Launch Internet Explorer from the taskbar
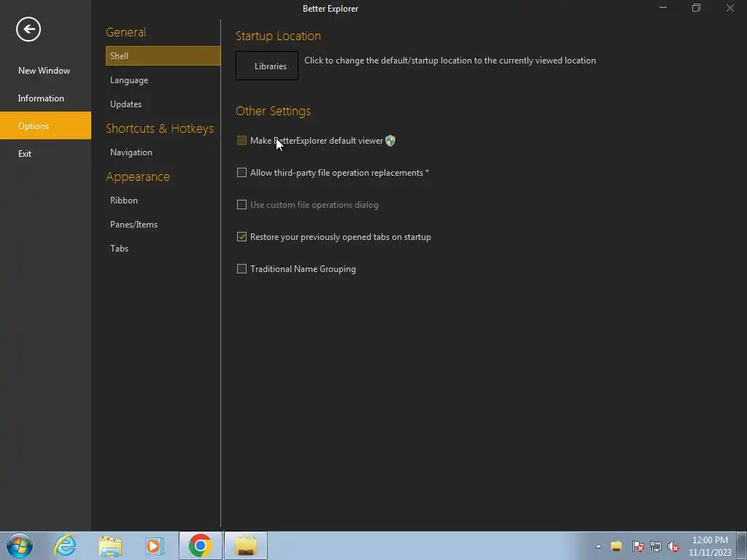The height and width of the screenshot is (560, 747). pos(65,545)
